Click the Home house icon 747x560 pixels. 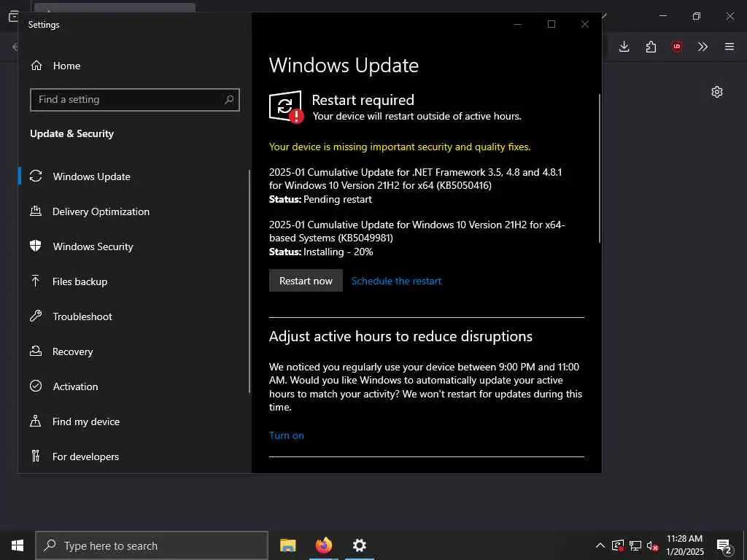(36, 65)
